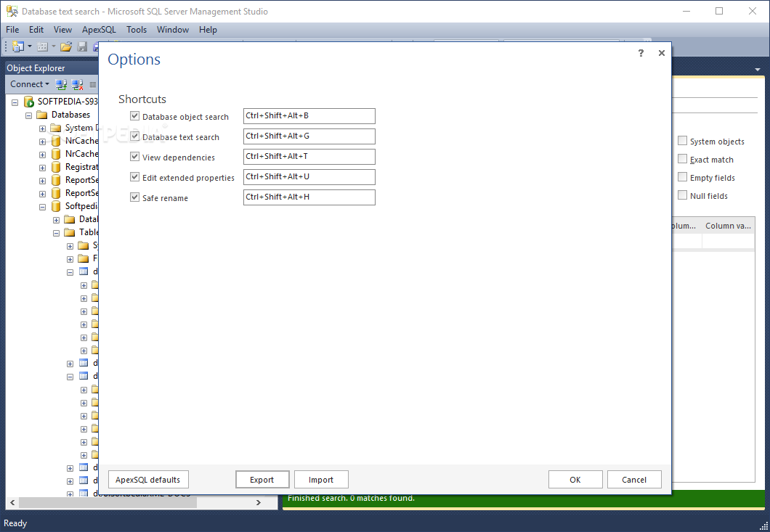Click the System Databases folder icon
Image resolution: width=770 pixels, height=532 pixels.
coord(56,128)
